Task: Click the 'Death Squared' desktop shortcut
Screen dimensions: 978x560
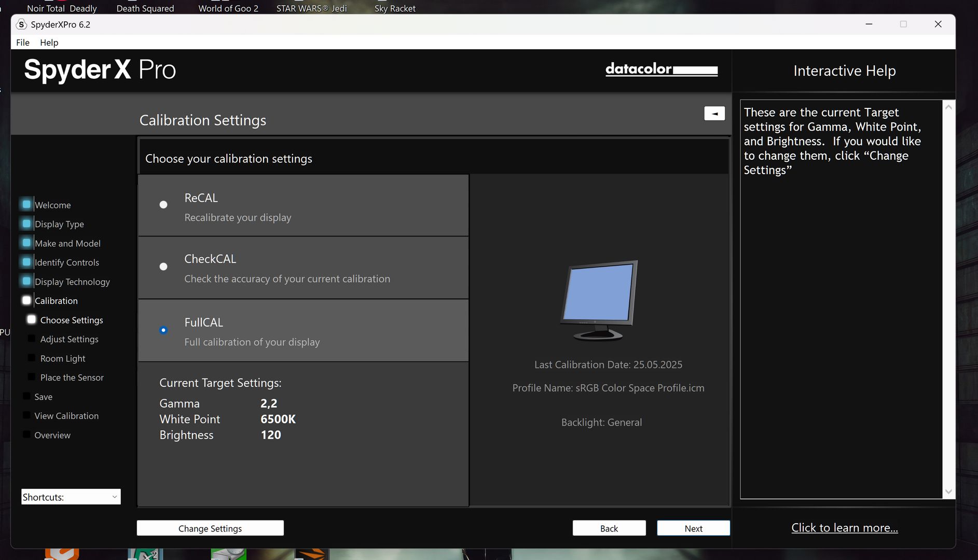Action: tap(145, 8)
